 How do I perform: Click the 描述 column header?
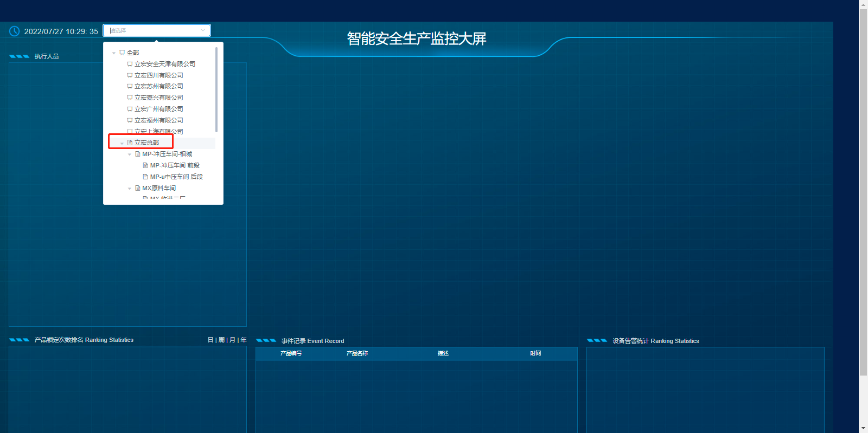click(x=443, y=353)
